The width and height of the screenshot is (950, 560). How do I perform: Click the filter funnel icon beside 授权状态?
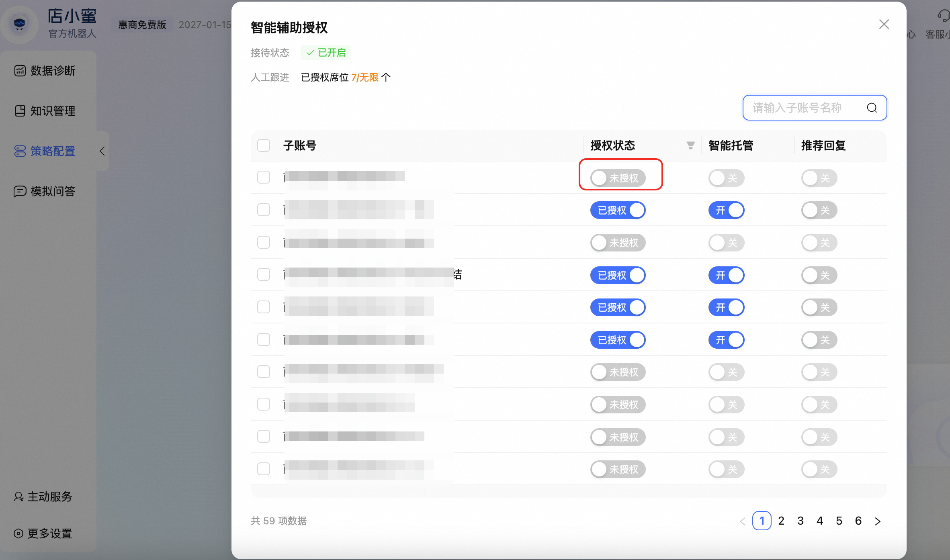[690, 145]
